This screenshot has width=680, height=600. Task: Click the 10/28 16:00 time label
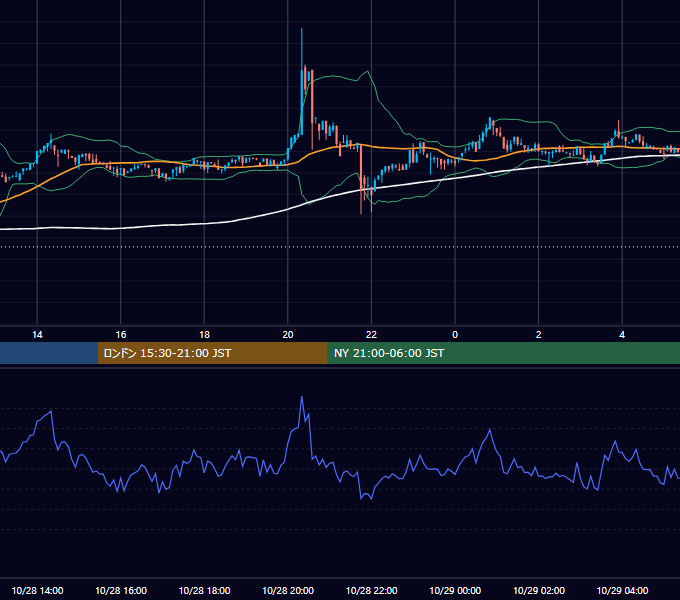point(121,590)
